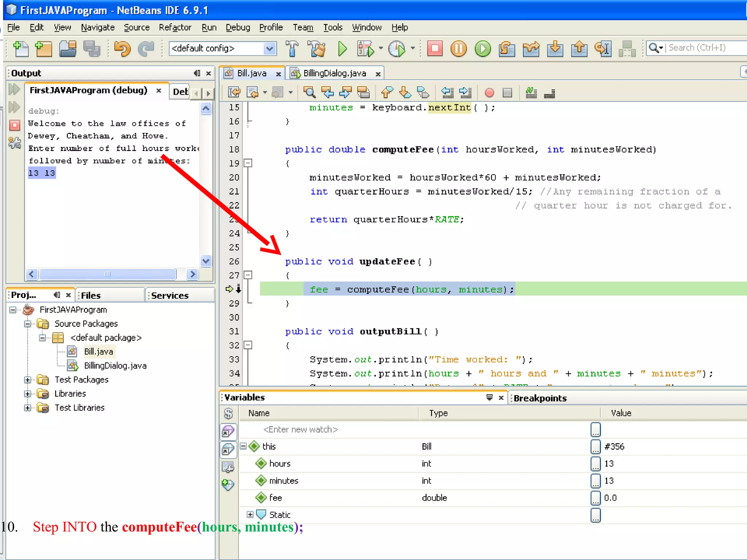The height and width of the screenshot is (560, 747).
Task: Select BillingDialog.java in project tree
Action: (115, 366)
